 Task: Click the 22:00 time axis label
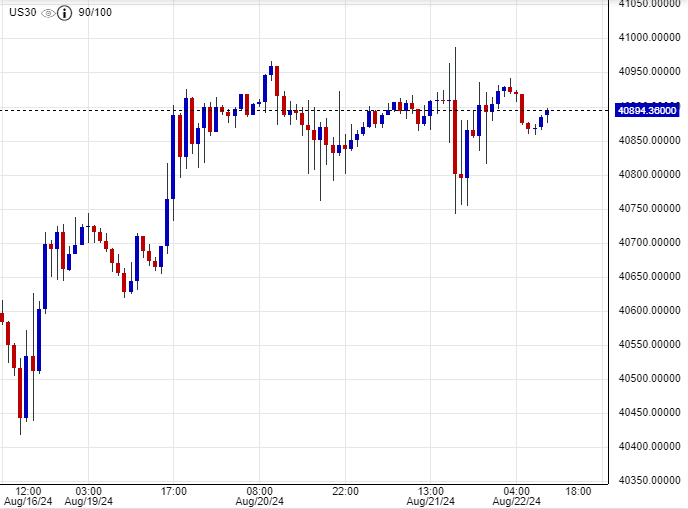click(345, 491)
